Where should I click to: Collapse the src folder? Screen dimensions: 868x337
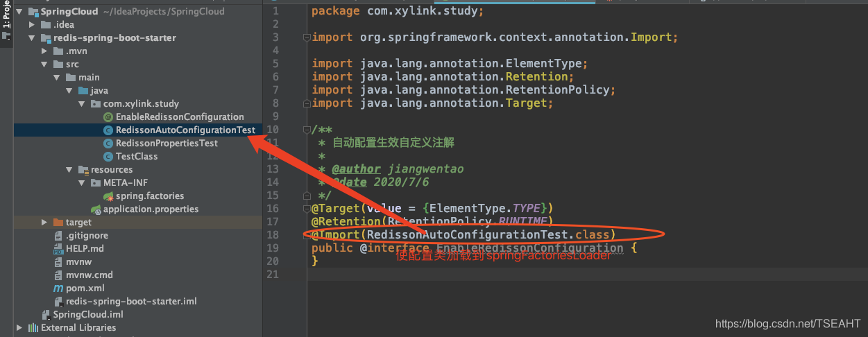pyautogui.click(x=44, y=64)
